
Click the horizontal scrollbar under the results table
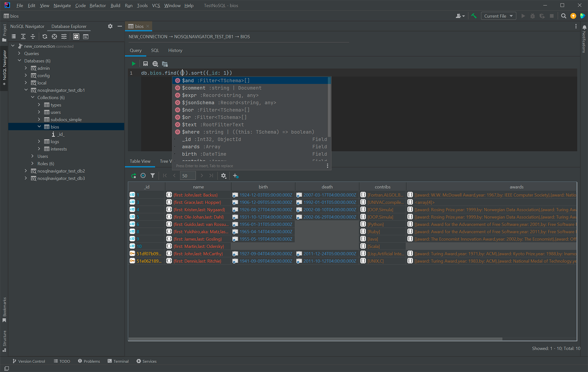coord(315,339)
